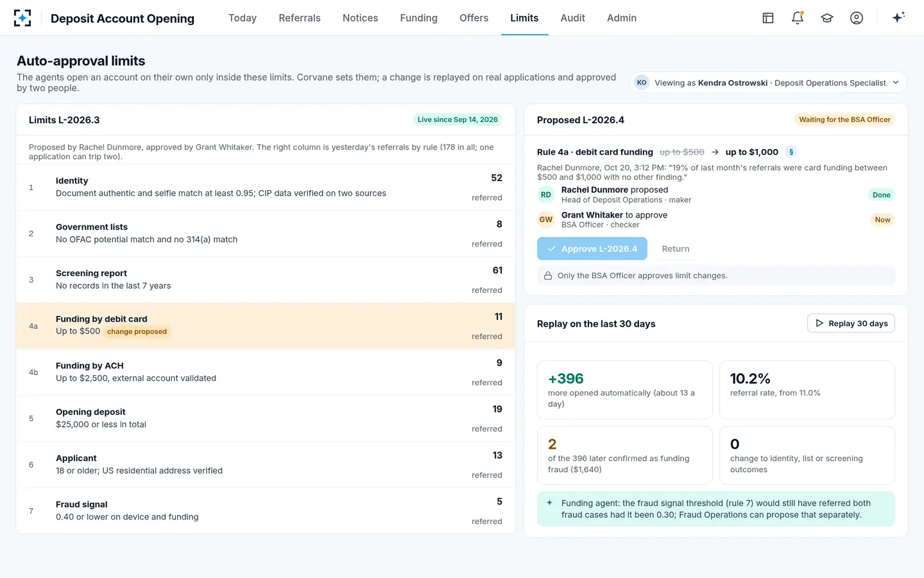
Task: Open the Audit tab
Action: pos(573,18)
